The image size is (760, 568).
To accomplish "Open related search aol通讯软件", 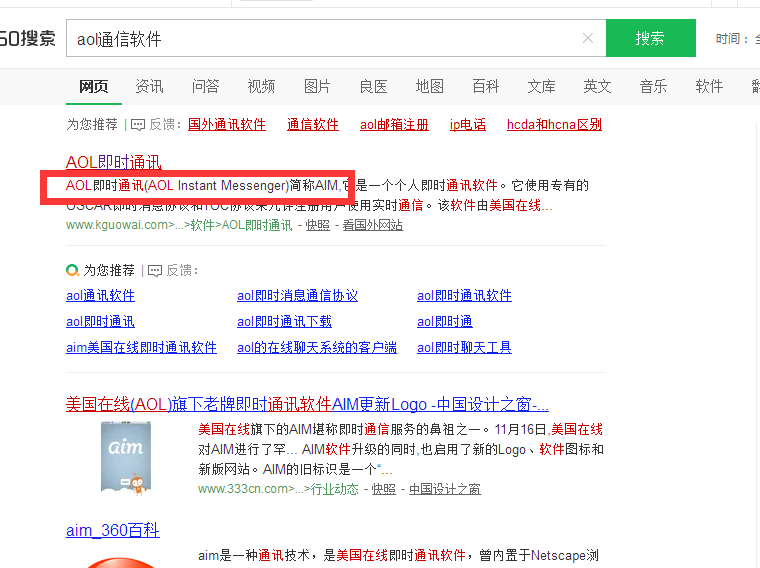I will pyautogui.click(x=100, y=296).
